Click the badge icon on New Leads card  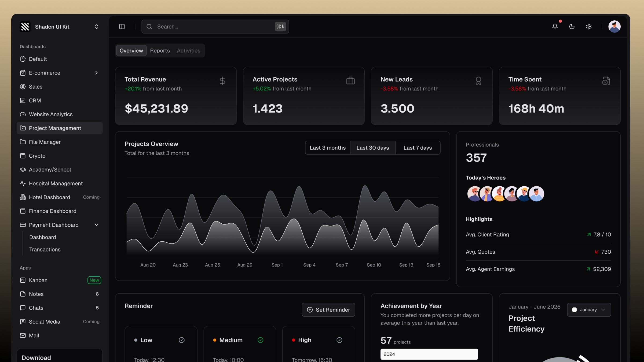pos(479,80)
